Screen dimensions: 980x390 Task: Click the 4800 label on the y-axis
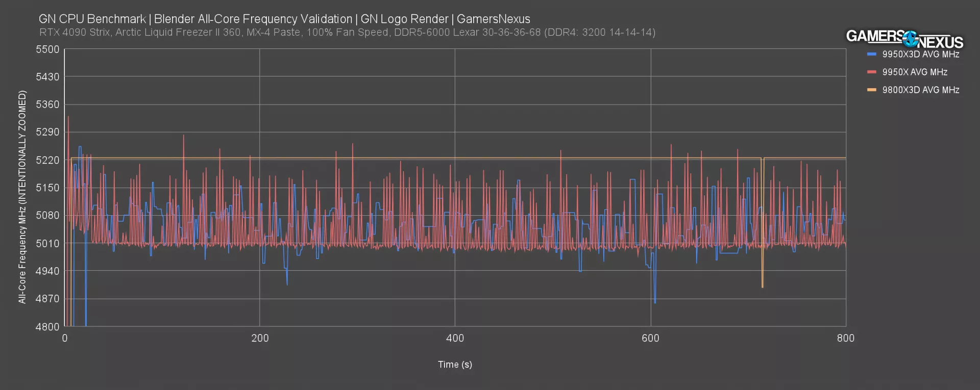pos(47,327)
